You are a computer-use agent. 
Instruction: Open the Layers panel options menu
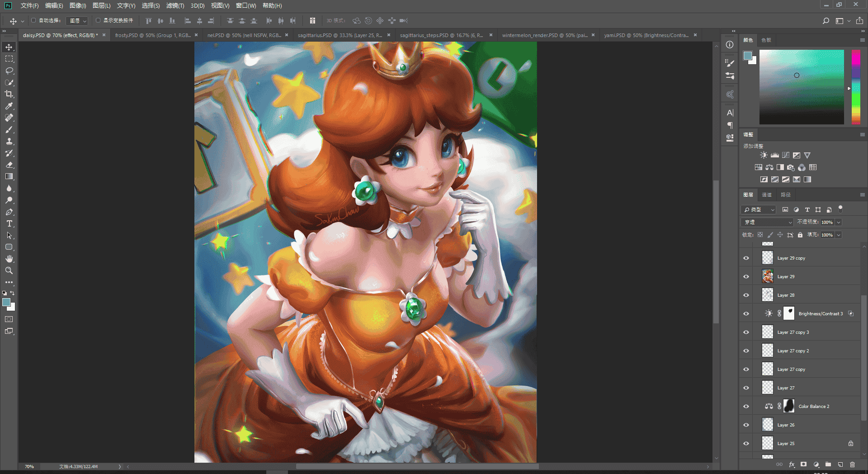tap(862, 195)
